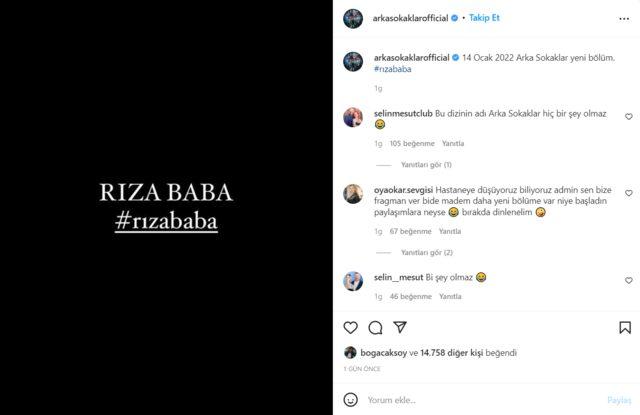Open #rızababa hashtag in caption
The width and height of the screenshot is (640, 415).
(392, 69)
